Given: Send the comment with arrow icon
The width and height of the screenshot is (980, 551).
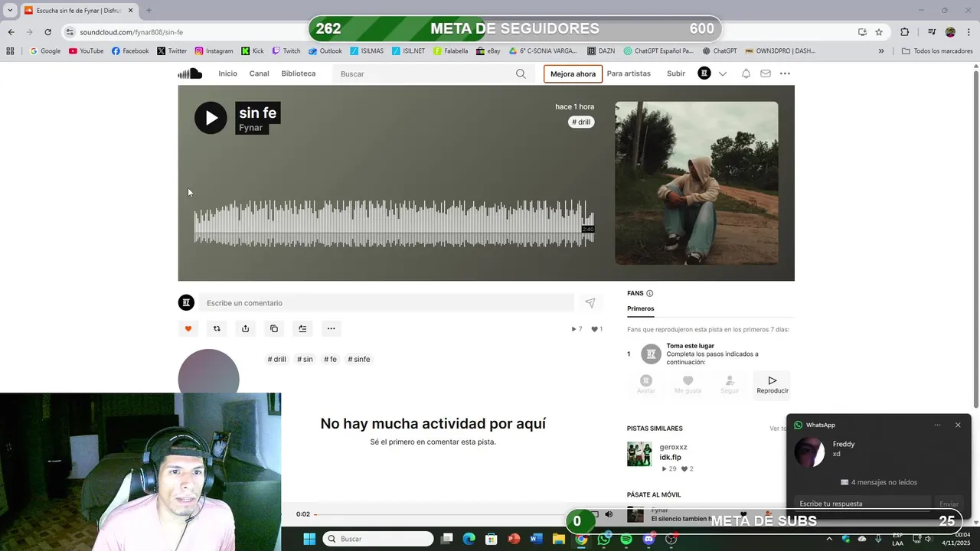Looking at the screenshot, I should [x=590, y=303].
